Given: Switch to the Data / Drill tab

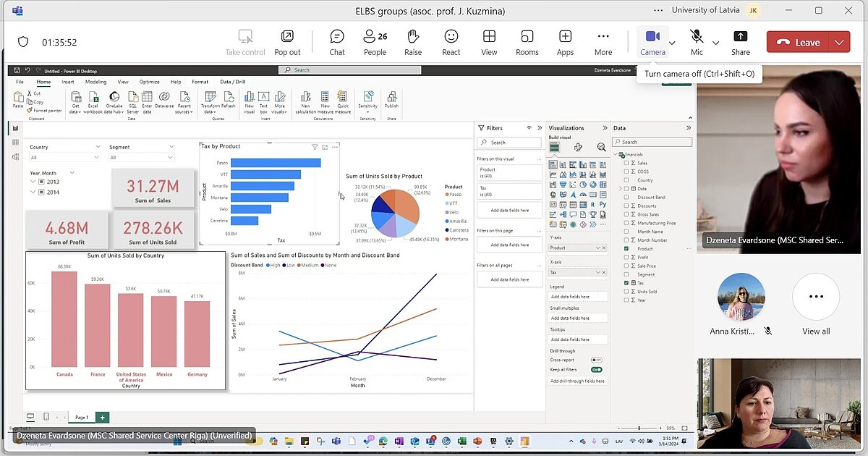Looking at the screenshot, I should (233, 82).
